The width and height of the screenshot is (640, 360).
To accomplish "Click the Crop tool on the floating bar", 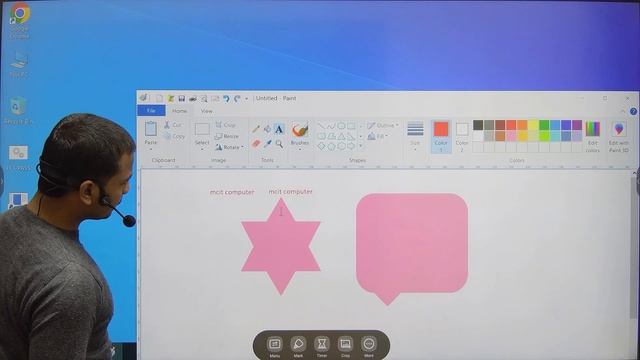I will (x=345, y=344).
